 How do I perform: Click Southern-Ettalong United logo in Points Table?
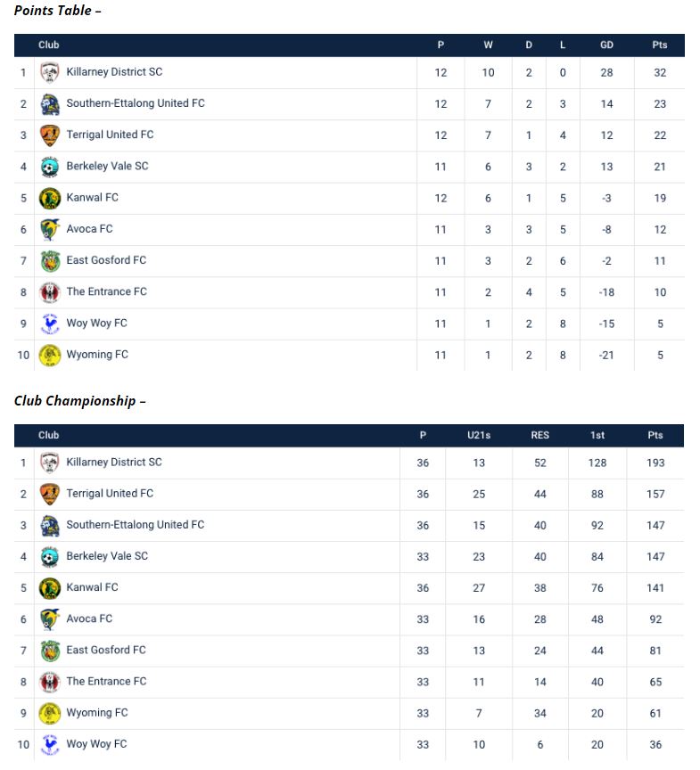50,103
